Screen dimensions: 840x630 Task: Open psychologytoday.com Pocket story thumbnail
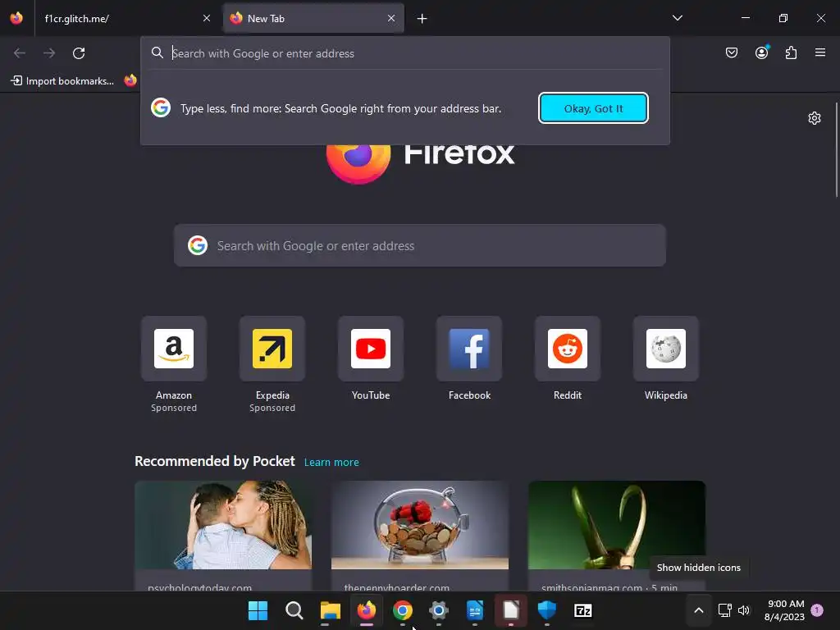point(223,525)
